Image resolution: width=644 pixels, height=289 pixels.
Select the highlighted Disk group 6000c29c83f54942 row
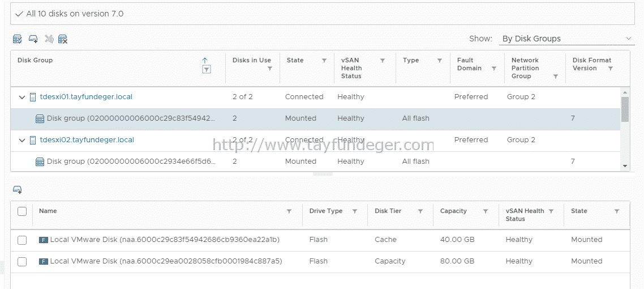(x=315, y=119)
